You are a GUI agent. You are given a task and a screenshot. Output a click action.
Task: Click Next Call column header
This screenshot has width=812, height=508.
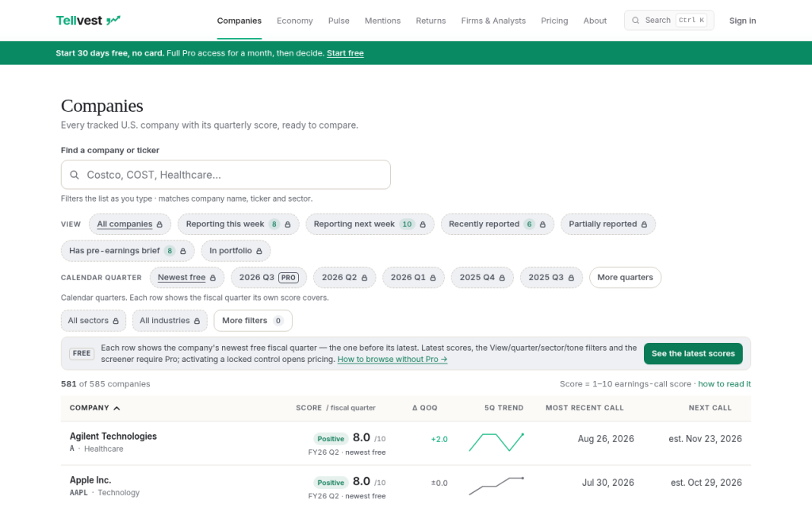pos(710,408)
